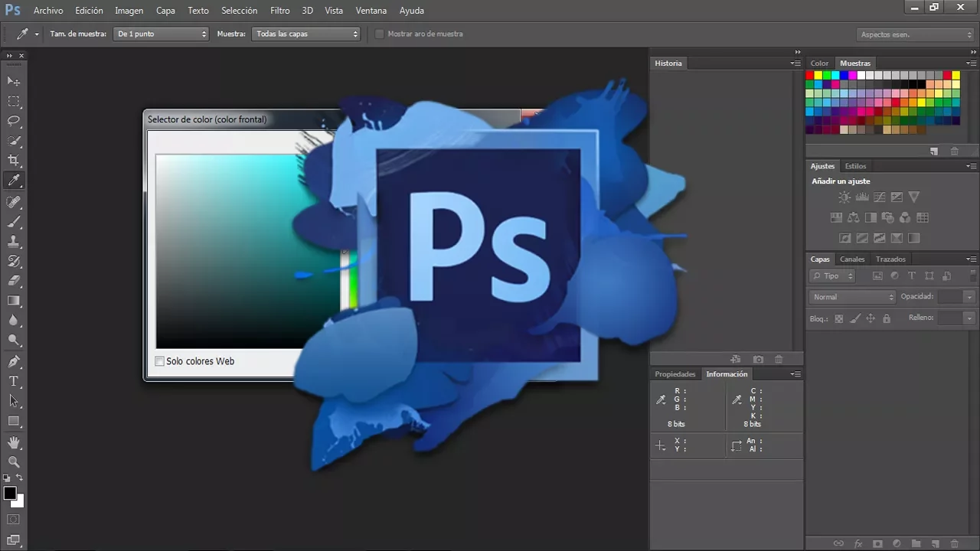Image resolution: width=980 pixels, height=551 pixels.
Task: Open the Capas panel flyout menu
Action: click(x=971, y=259)
